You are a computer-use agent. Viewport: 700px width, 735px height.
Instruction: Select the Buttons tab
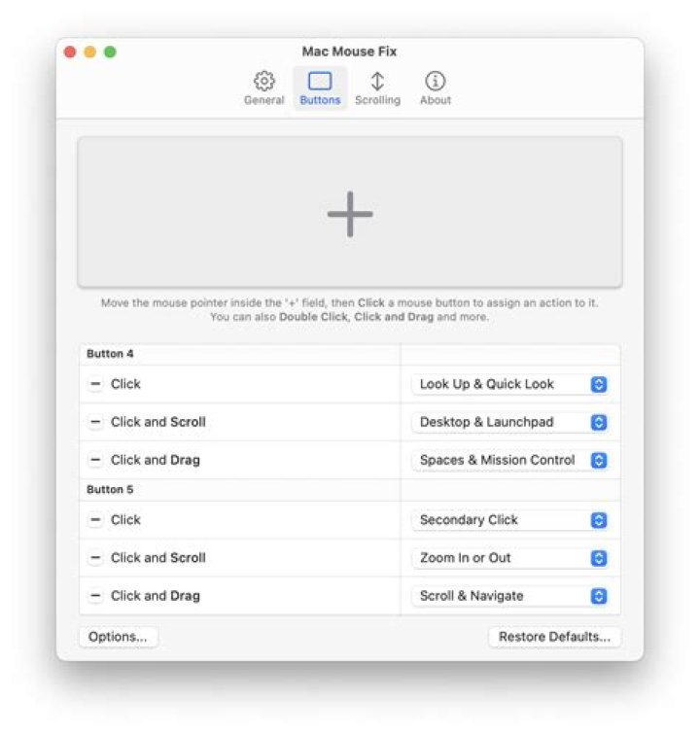coord(320,88)
